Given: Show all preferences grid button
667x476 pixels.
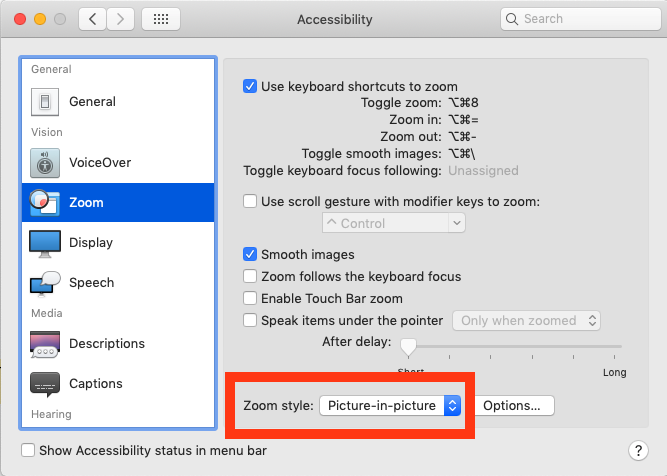Looking at the screenshot, I should click(161, 19).
